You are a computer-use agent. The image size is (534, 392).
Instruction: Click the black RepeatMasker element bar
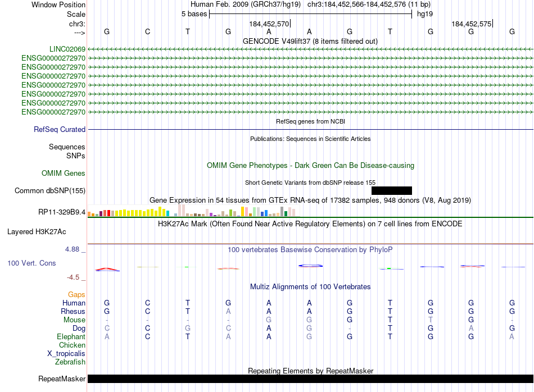[310, 379]
